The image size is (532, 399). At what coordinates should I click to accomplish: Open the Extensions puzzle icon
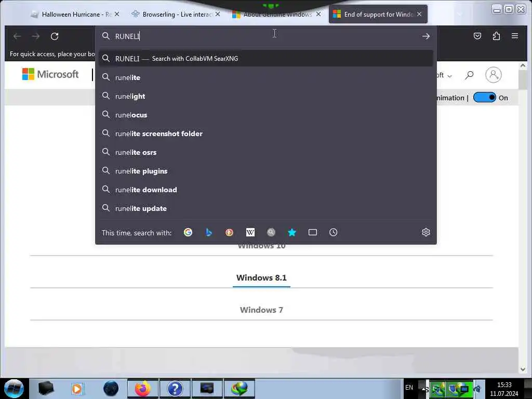pyautogui.click(x=496, y=36)
